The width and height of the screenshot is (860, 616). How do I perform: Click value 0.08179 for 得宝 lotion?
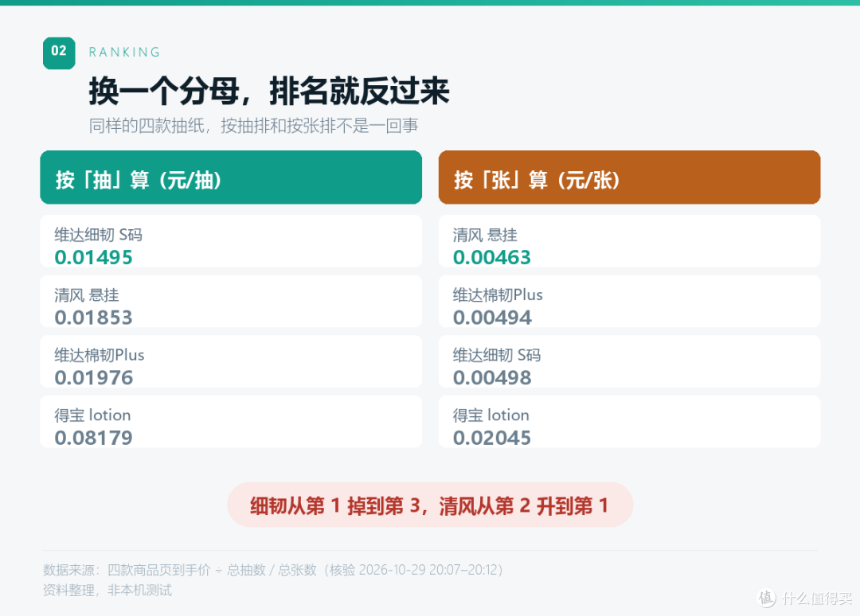tap(93, 438)
